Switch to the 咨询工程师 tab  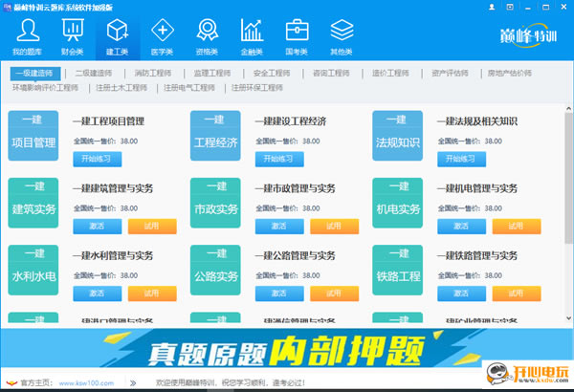click(x=331, y=74)
